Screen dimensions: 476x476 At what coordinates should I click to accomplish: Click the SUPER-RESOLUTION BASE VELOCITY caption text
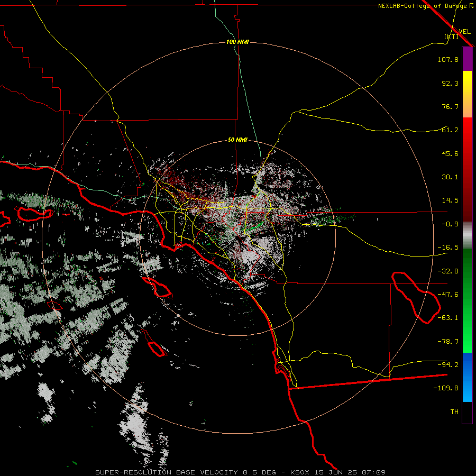[x=167, y=472]
